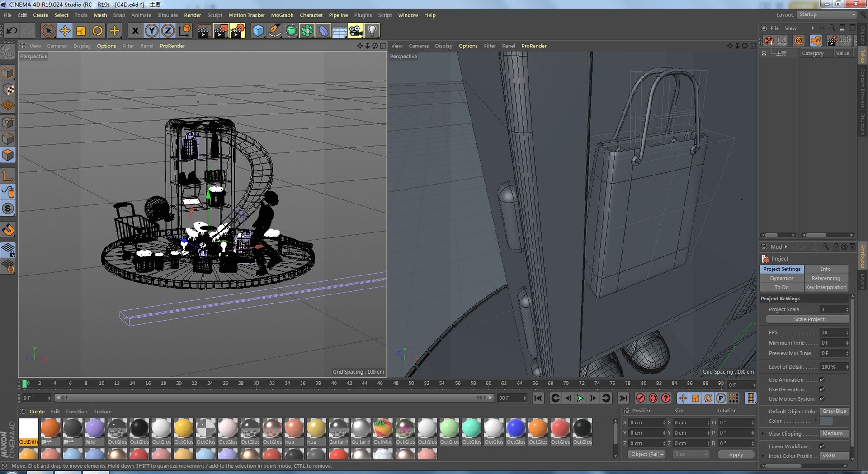Toggle X axis lock
868x474 pixels.
(135, 31)
